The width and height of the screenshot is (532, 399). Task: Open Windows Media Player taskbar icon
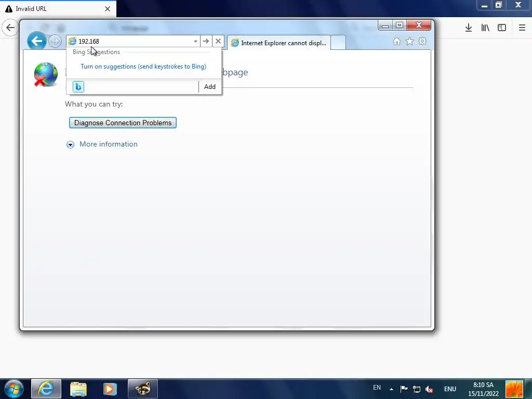pyautogui.click(x=110, y=389)
